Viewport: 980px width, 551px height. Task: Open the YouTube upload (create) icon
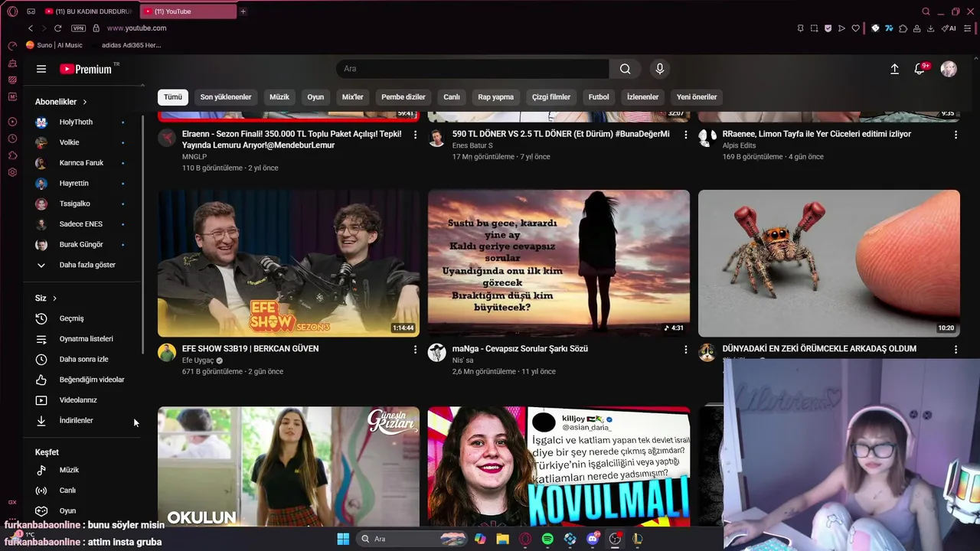click(x=894, y=69)
